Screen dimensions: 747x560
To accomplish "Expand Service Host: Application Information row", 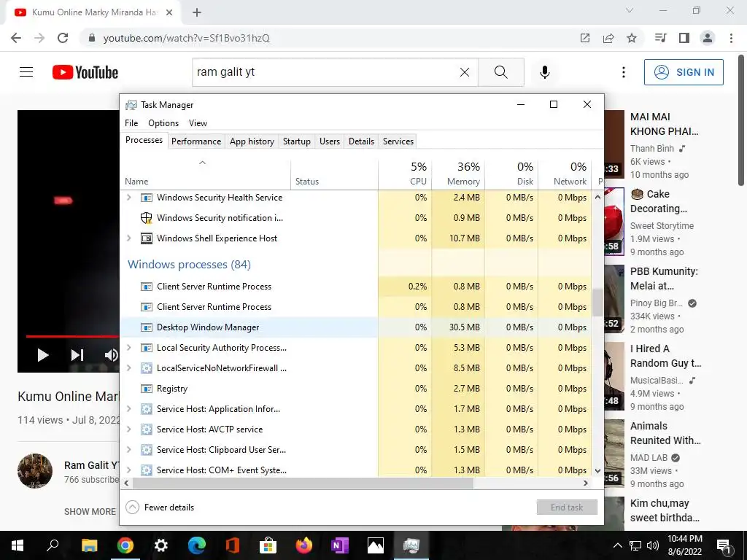I will tap(128, 409).
